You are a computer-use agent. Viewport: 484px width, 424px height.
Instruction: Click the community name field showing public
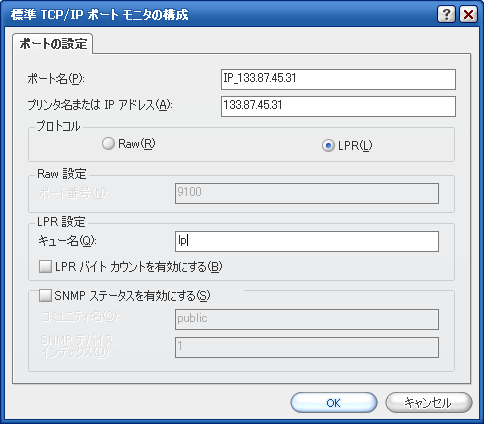307,319
